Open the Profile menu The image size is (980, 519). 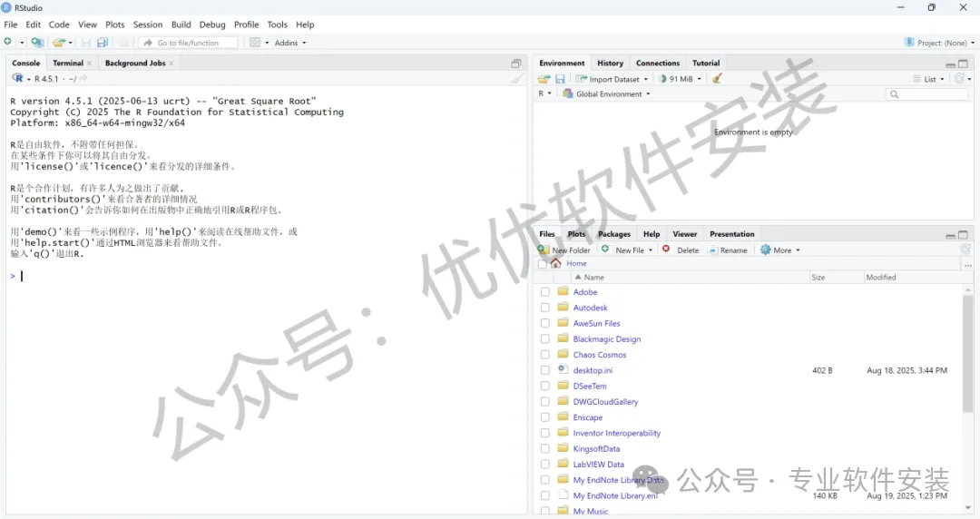[246, 24]
